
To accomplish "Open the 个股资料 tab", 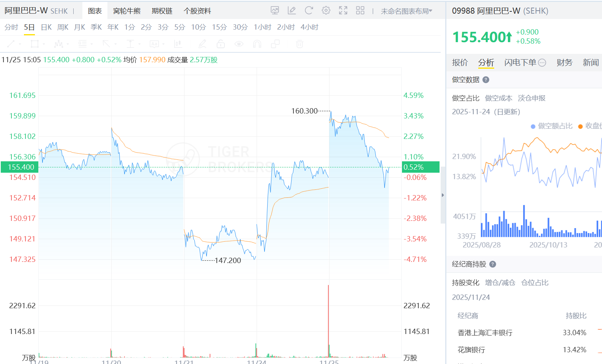I will click(x=197, y=11).
